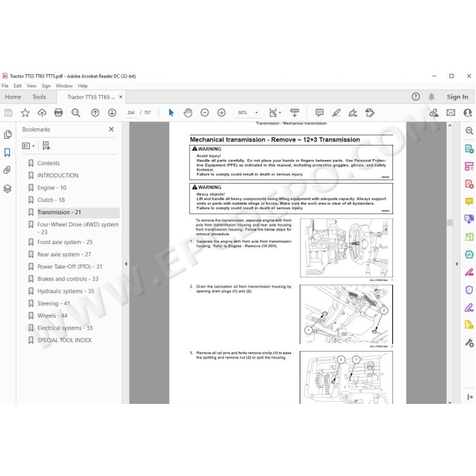Go to next page arrow

click(112, 113)
